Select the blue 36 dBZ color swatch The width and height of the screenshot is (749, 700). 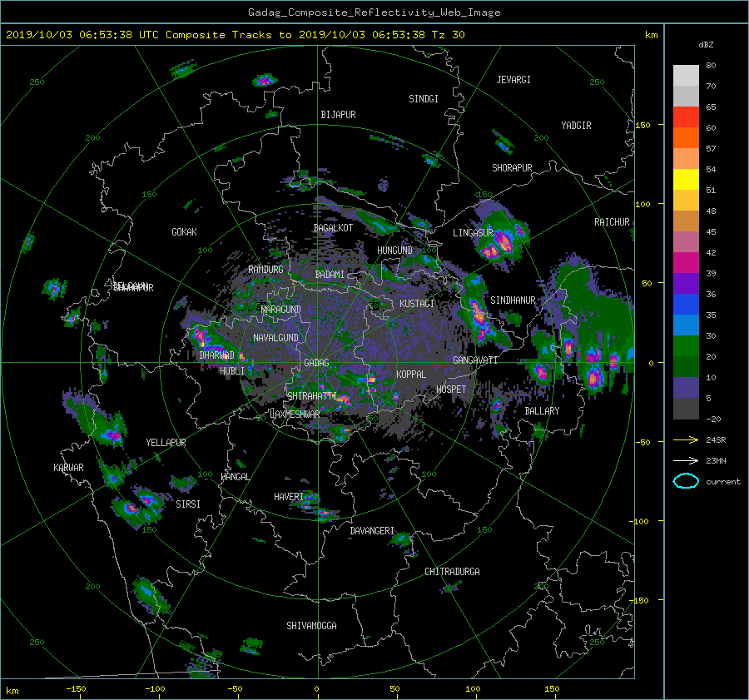pos(686,304)
